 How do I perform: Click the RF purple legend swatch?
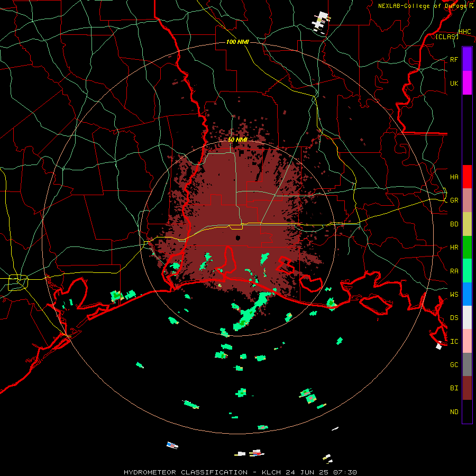tap(467, 59)
